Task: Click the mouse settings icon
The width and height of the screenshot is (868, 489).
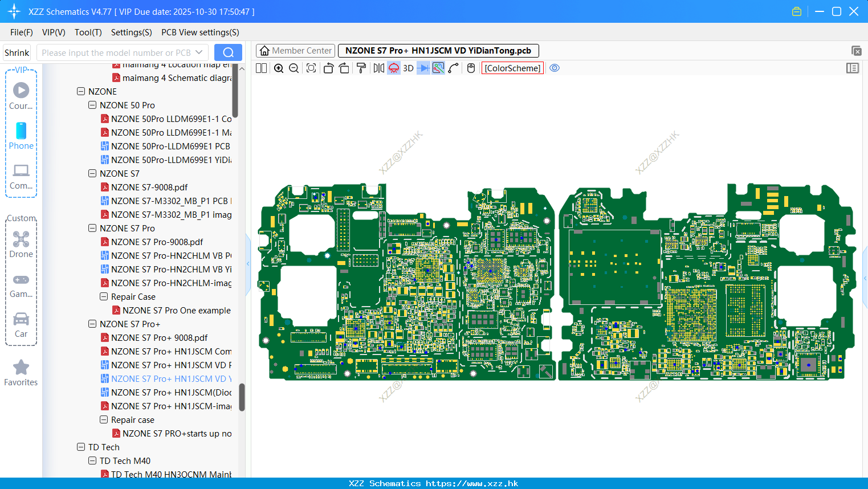Action: [471, 68]
